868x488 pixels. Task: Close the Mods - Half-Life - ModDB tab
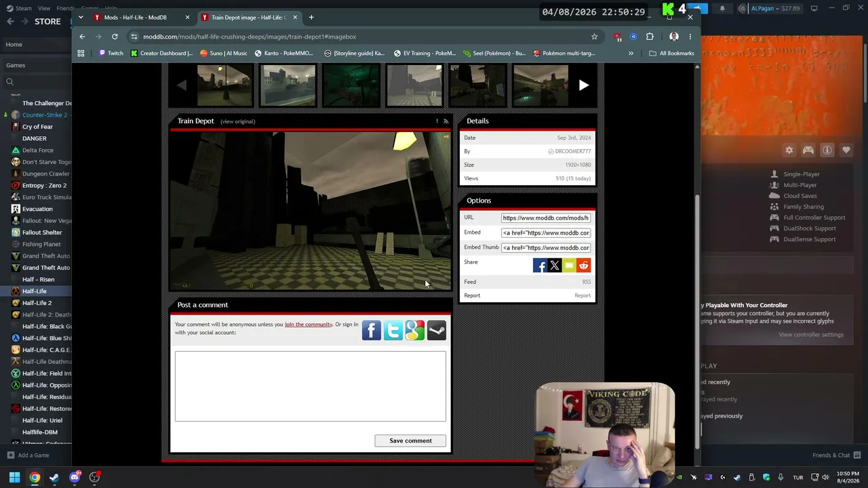tap(187, 17)
